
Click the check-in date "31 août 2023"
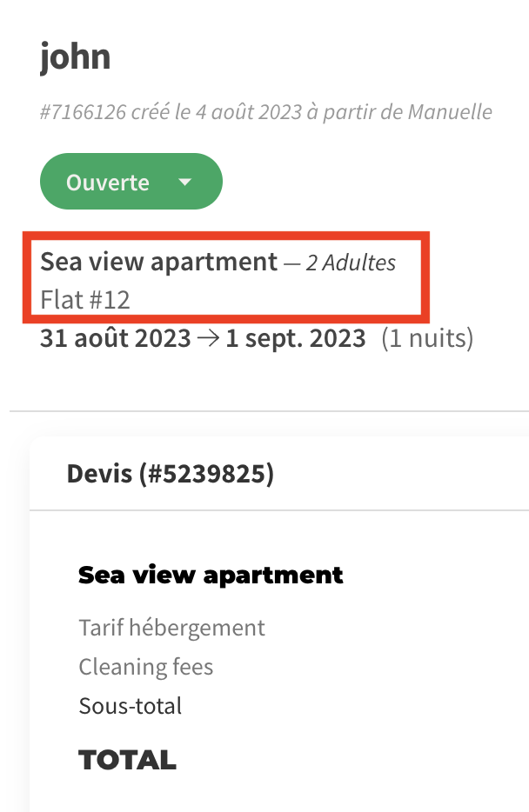(115, 338)
